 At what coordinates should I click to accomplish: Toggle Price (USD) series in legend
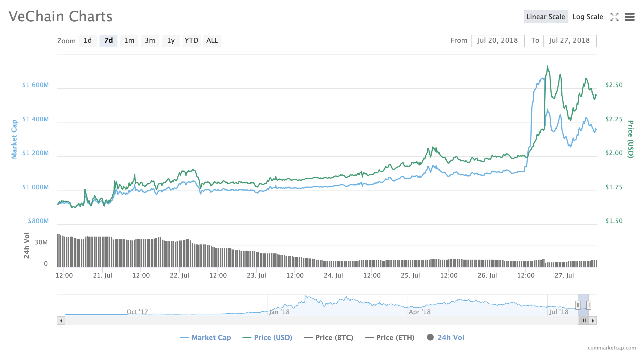[x=267, y=337]
